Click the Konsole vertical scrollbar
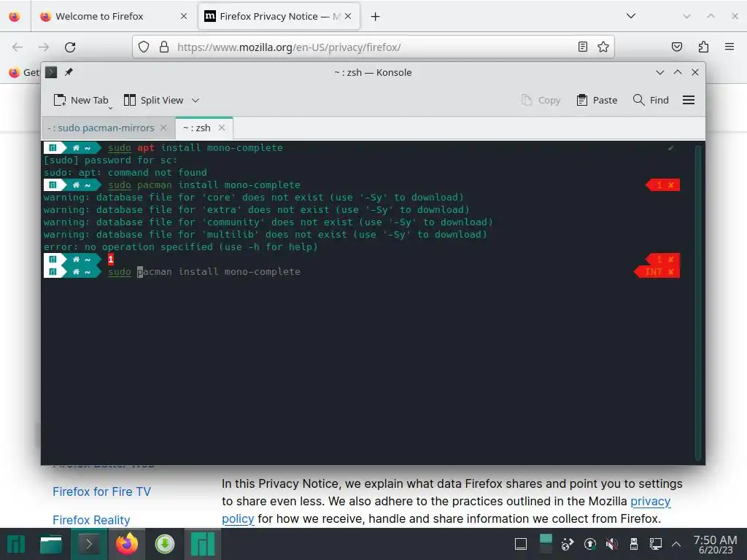Viewport: 747px width, 560px height. [x=698, y=302]
